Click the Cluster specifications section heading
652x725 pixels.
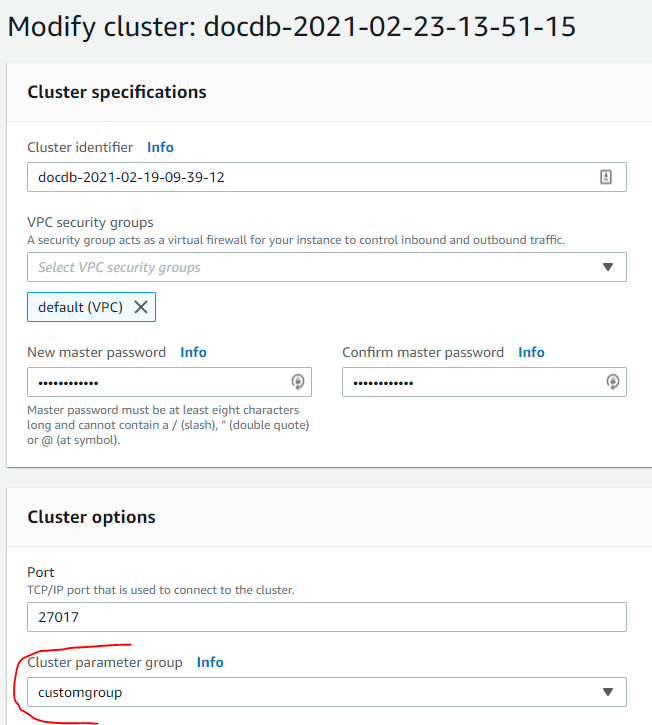(117, 92)
